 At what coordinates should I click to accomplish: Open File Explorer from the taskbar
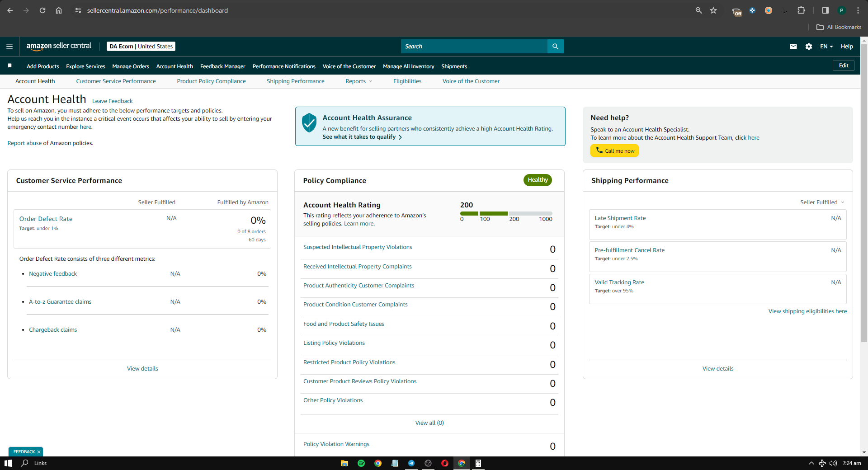click(344, 463)
